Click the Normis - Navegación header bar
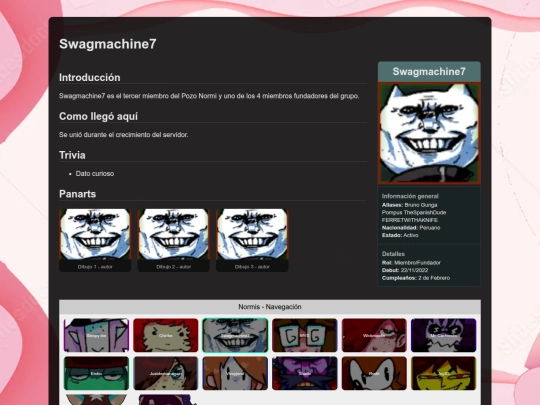 pos(270,307)
